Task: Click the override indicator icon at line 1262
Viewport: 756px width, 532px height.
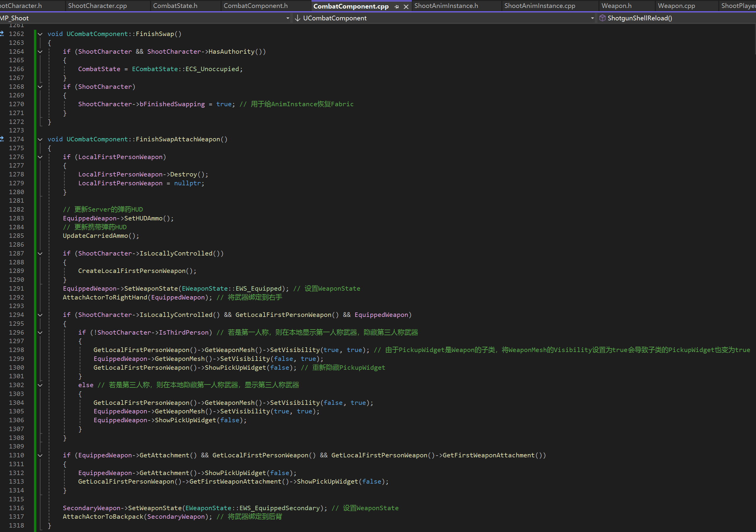Action: tap(2, 34)
